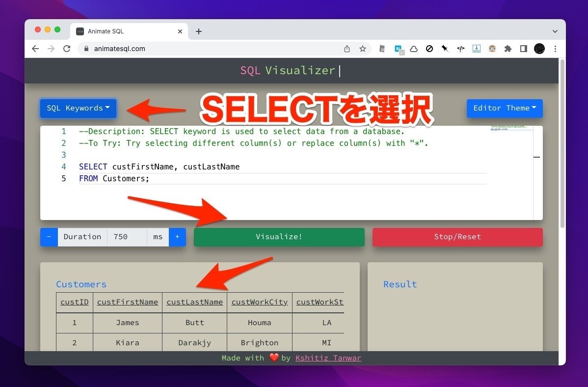Click the Visualize! button
The image size is (588, 387).
point(279,237)
